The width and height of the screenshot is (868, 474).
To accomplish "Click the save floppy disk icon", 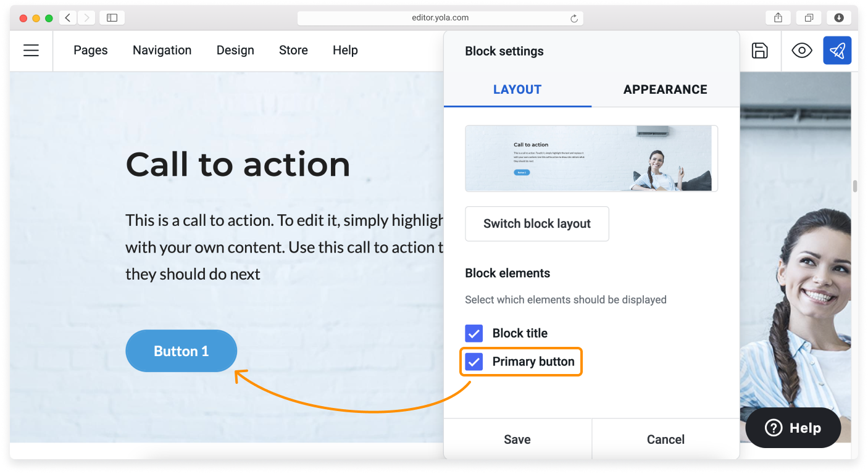I will (x=759, y=51).
